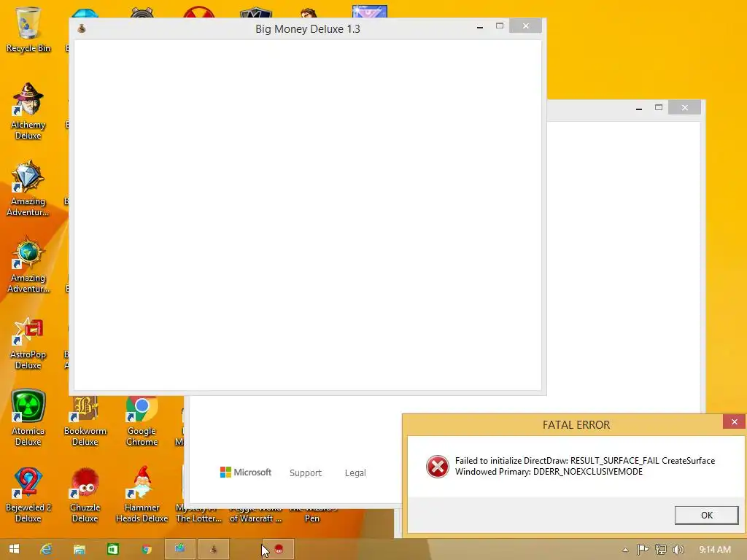
Task: Maximize the Big Money Deluxe window
Action: [x=499, y=26]
